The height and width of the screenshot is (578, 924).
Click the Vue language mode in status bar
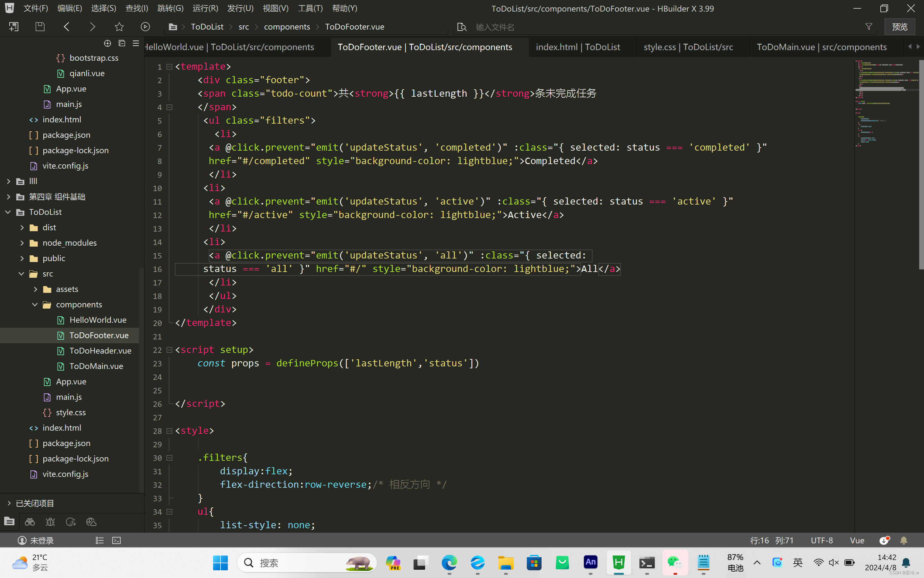(x=857, y=540)
